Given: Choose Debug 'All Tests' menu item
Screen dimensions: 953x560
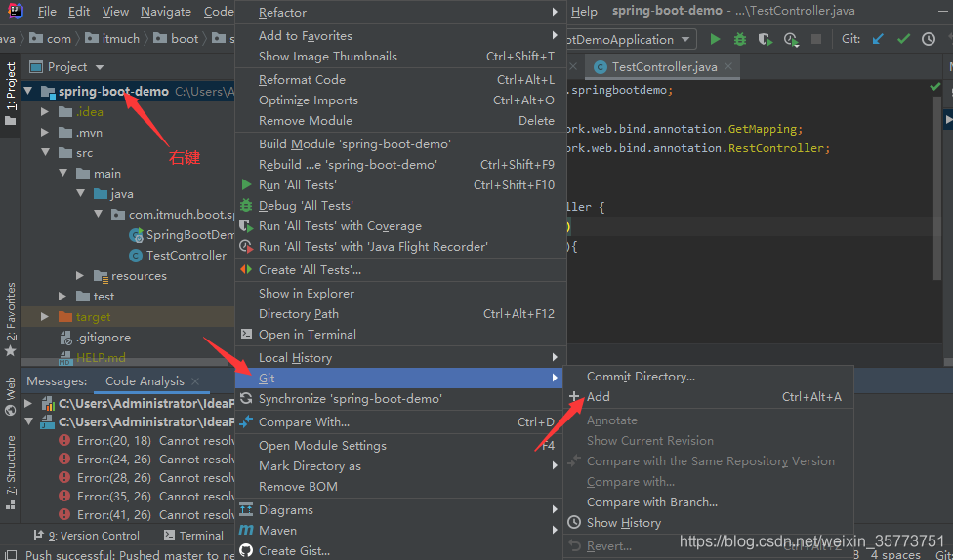Looking at the screenshot, I should tap(400, 205).
